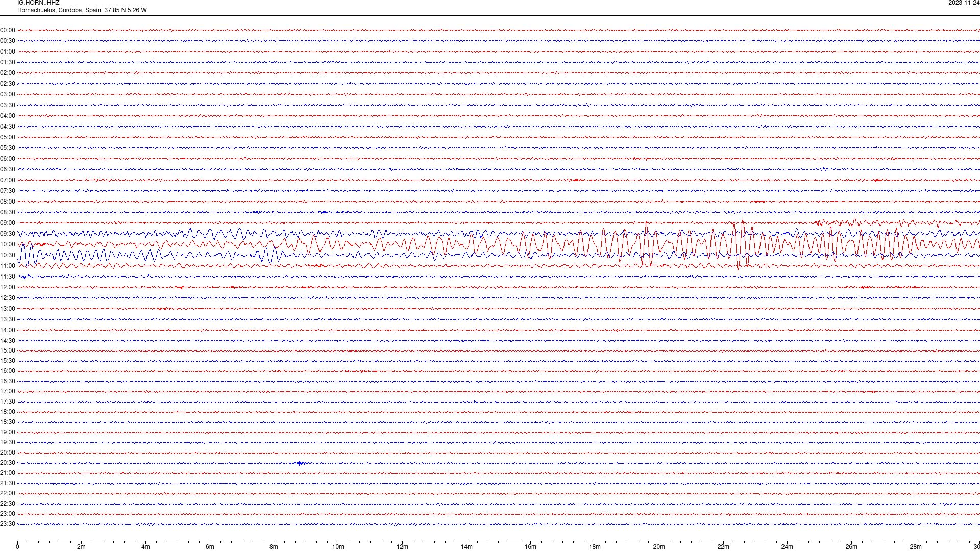Click the 26m tick on the time axis
Screen dimensions: 980x551
(x=851, y=547)
